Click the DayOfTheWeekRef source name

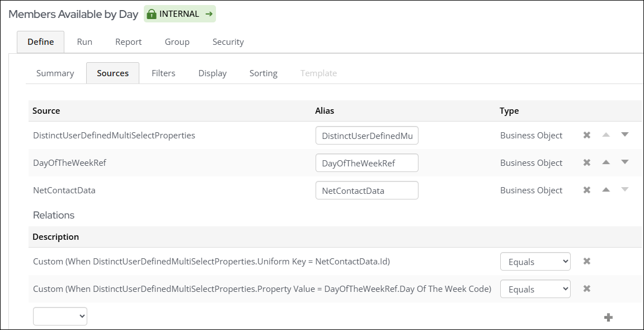69,163
